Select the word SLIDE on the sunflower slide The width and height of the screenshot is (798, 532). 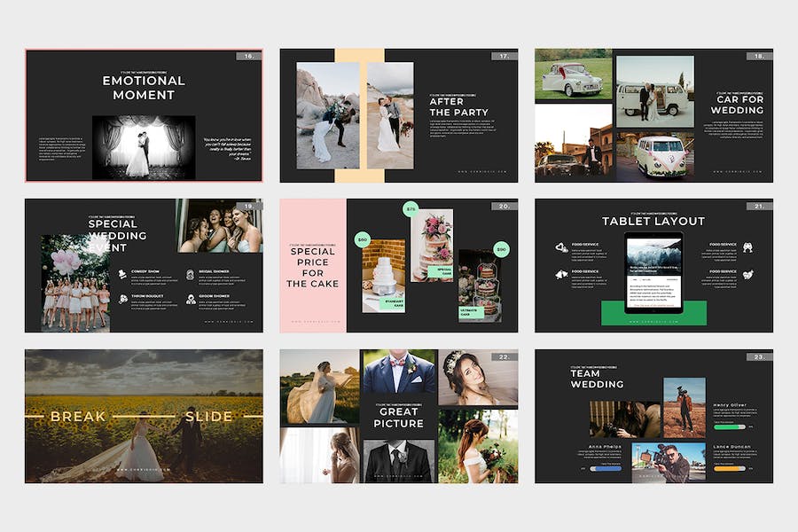[208, 417]
